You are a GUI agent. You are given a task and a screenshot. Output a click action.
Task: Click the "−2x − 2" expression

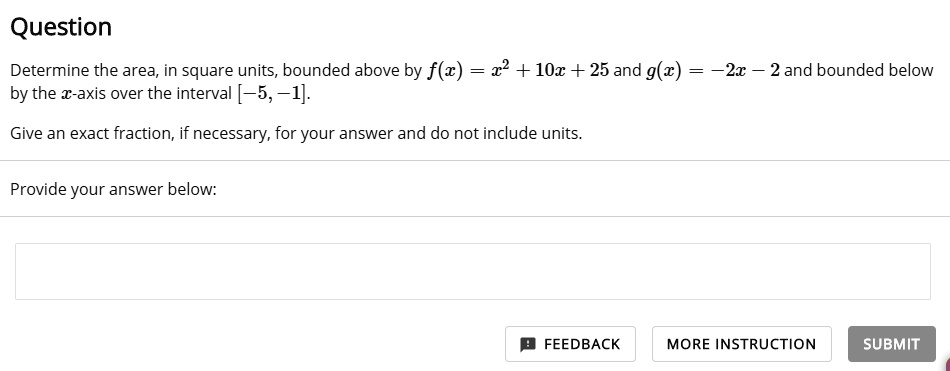[x=745, y=71]
